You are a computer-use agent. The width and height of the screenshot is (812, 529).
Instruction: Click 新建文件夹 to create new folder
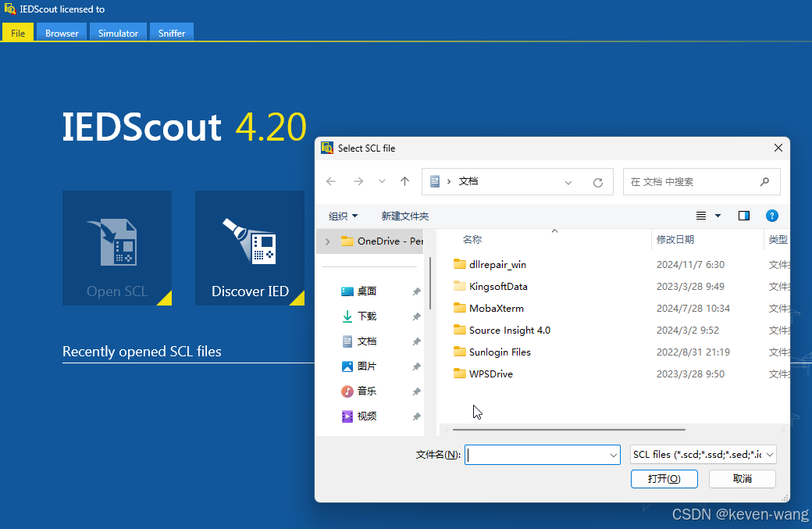point(405,216)
